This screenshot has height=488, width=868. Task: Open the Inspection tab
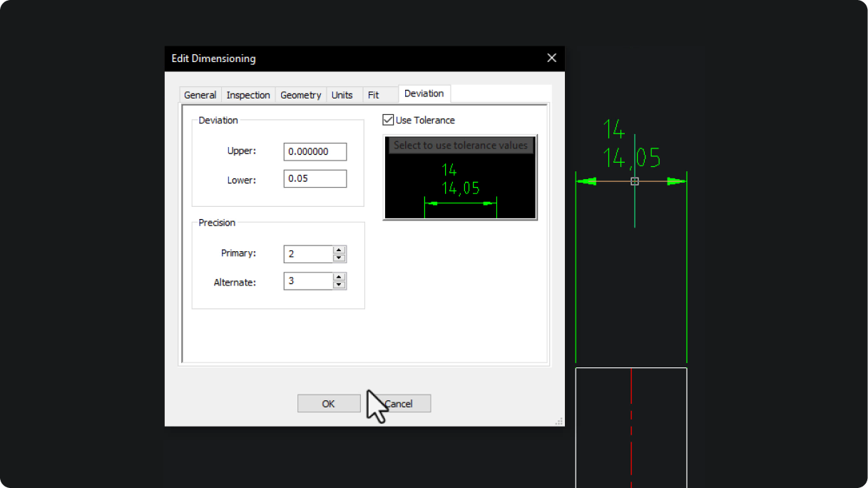point(248,95)
